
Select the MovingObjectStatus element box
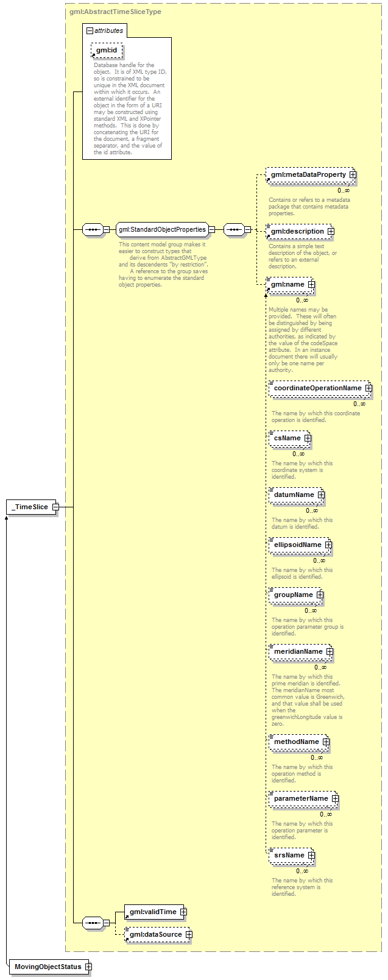[48, 967]
